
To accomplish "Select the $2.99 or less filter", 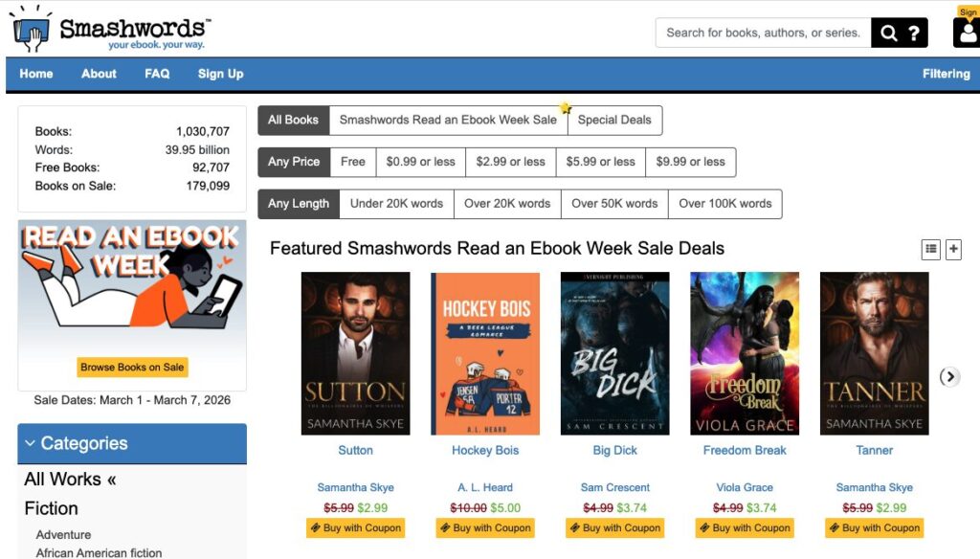I will tap(510, 162).
